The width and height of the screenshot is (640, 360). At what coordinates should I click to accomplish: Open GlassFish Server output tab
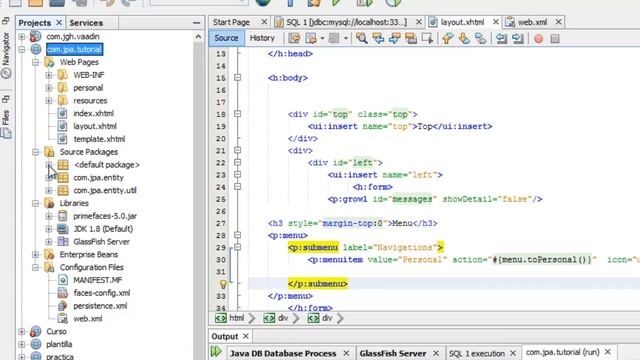point(393,353)
